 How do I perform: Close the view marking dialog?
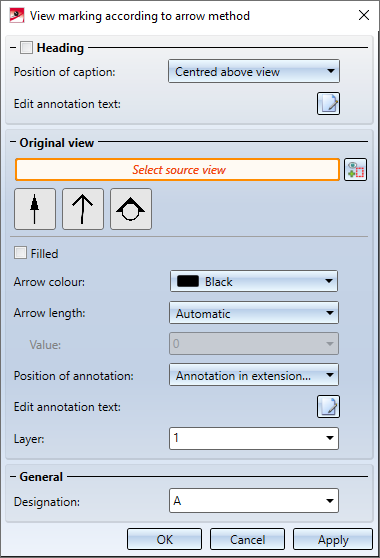tap(364, 15)
